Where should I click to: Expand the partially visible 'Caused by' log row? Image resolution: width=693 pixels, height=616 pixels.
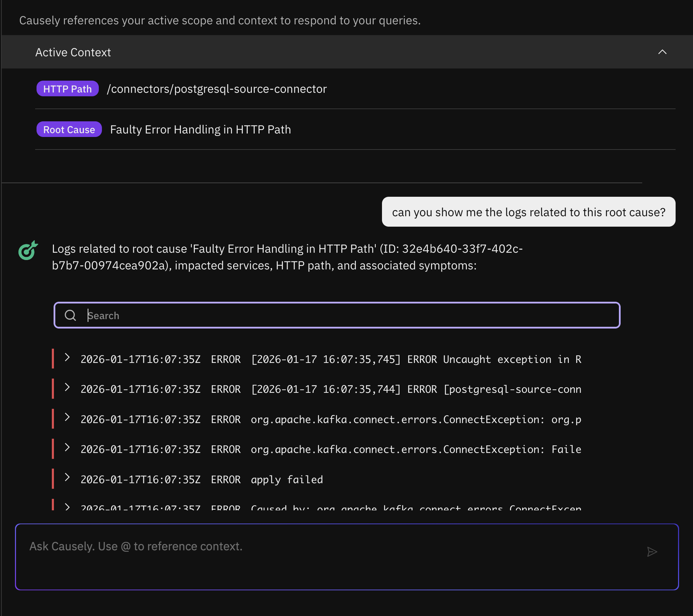coord(67,507)
